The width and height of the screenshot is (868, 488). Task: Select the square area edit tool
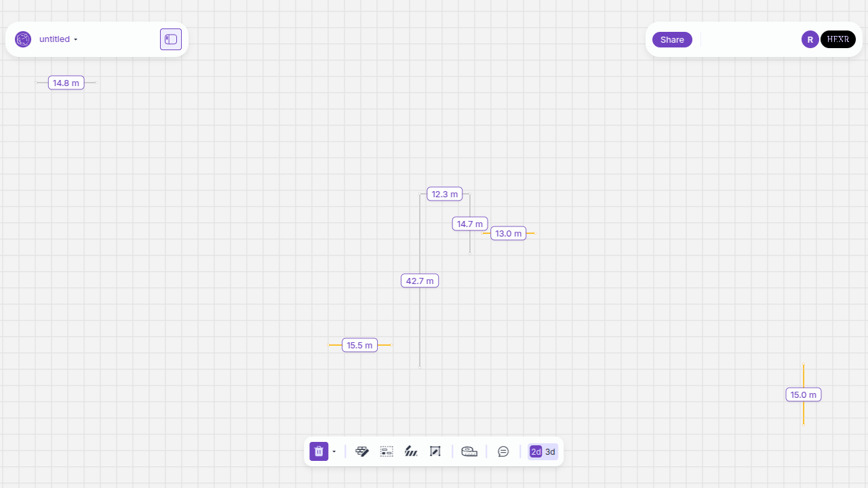tap(435, 451)
